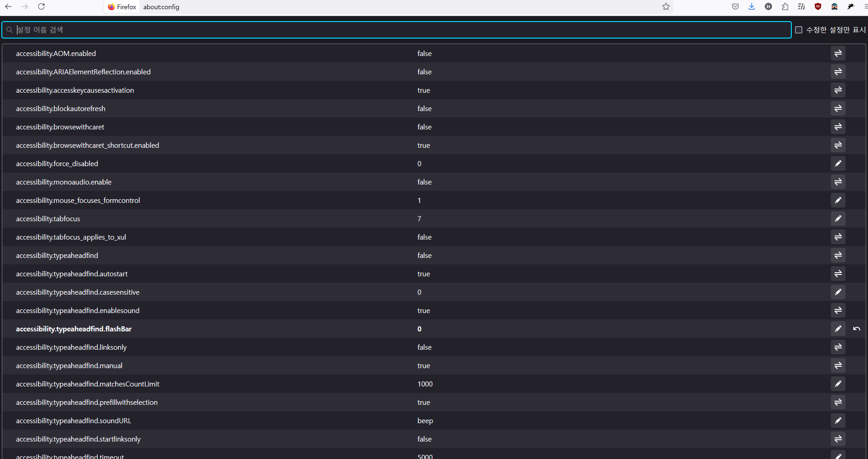The image size is (868, 459).
Task: Toggle accessibility.typeaheadfind.autostart value
Action: click(x=838, y=274)
